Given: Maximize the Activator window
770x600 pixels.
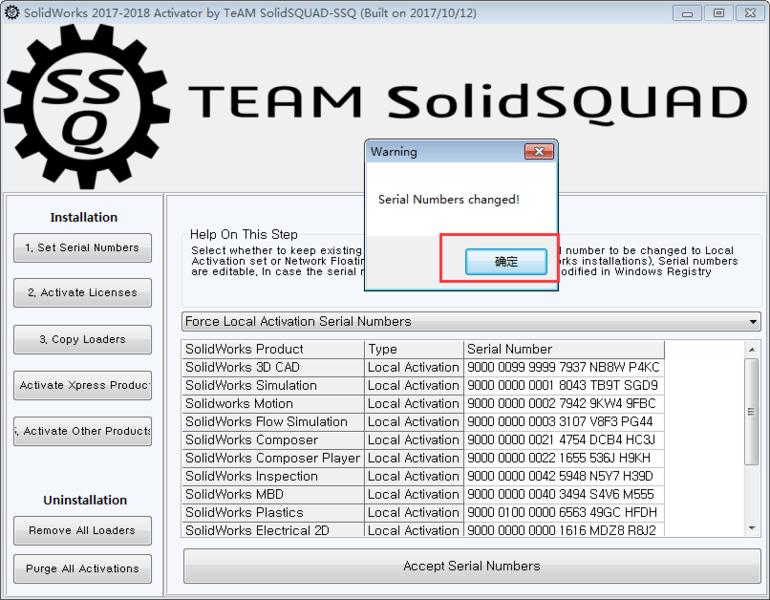Looking at the screenshot, I should point(718,13).
